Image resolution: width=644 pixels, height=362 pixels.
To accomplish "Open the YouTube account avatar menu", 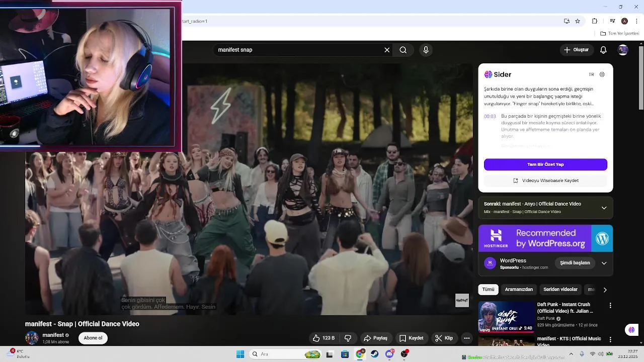I will pyautogui.click(x=623, y=50).
